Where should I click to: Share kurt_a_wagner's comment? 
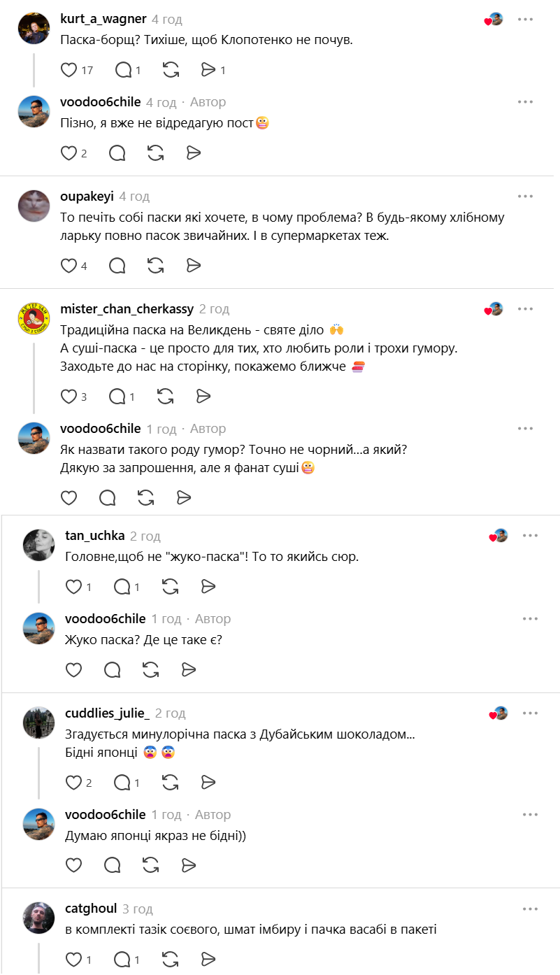[x=208, y=70]
